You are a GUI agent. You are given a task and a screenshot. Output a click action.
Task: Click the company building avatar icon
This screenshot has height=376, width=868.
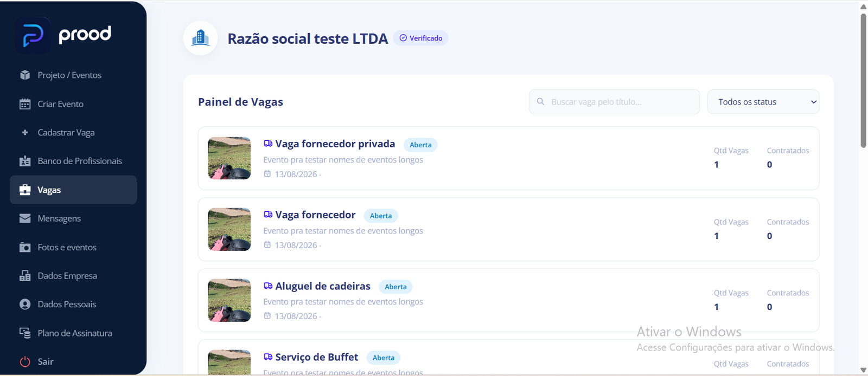click(x=201, y=38)
